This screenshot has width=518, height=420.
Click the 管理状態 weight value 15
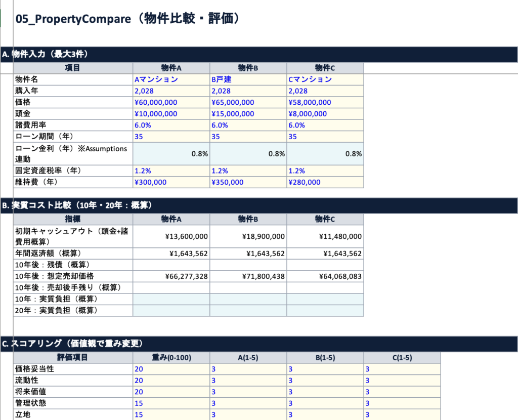[171, 403]
